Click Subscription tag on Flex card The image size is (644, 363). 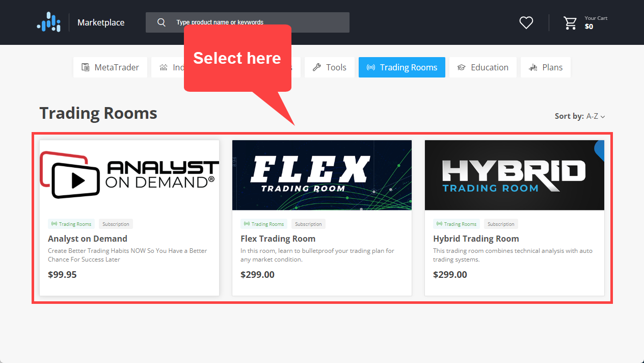[x=308, y=224]
